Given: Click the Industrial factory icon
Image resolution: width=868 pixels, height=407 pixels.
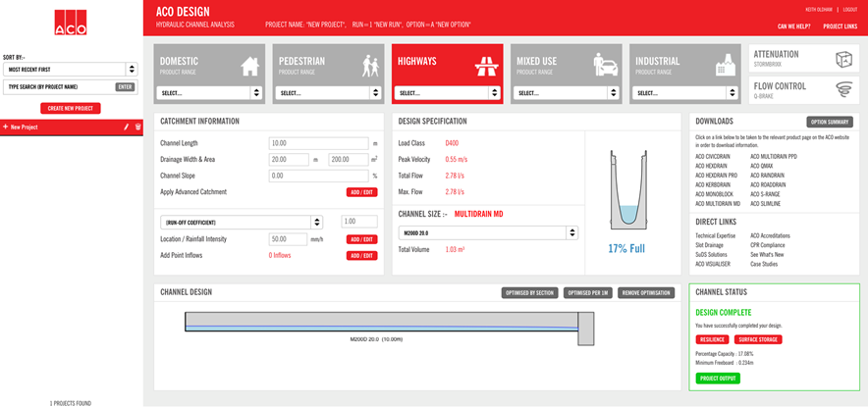Looking at the screenshot, I should click(x=726, y=65).
